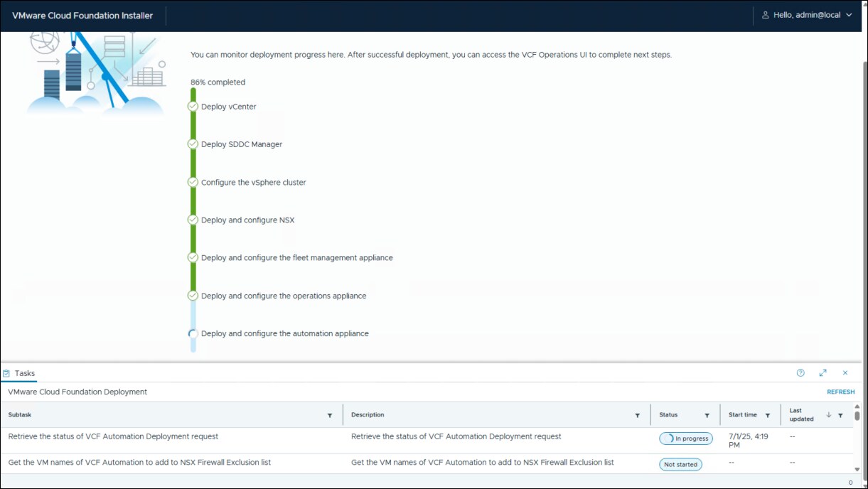Click the 7/1/25, 4:19 PM start time
Image resolution: width=868 pixels, height=489 pixels.
748,441
